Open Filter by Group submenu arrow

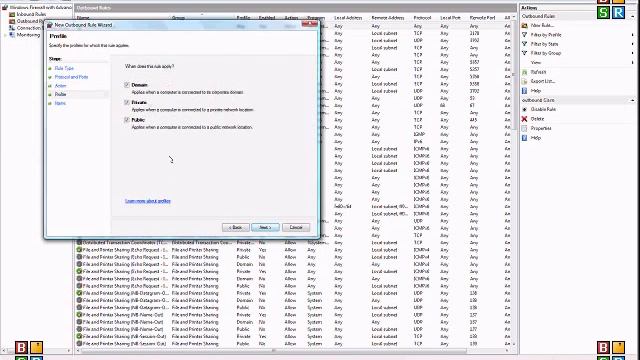pyautogui.click(x=632, y=53)
